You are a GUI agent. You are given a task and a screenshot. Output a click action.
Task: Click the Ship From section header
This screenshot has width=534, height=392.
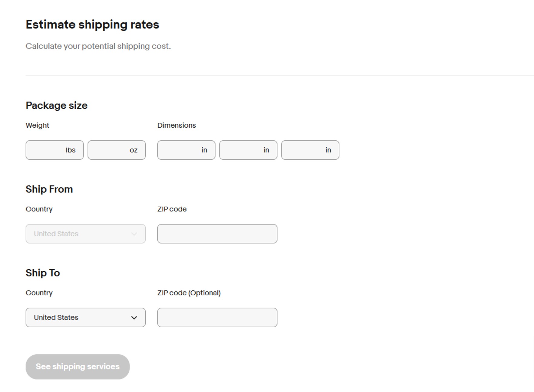[x=49, y=189]
